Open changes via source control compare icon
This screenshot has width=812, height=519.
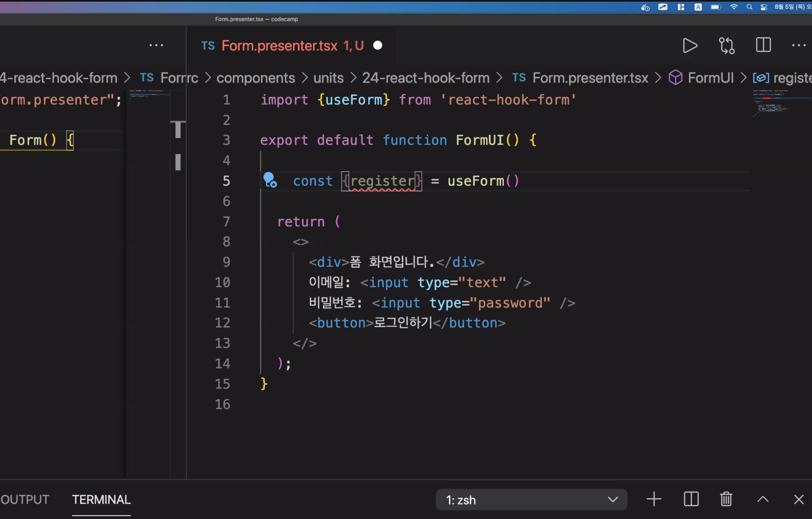pyautogui.click(x=727, y=46)
